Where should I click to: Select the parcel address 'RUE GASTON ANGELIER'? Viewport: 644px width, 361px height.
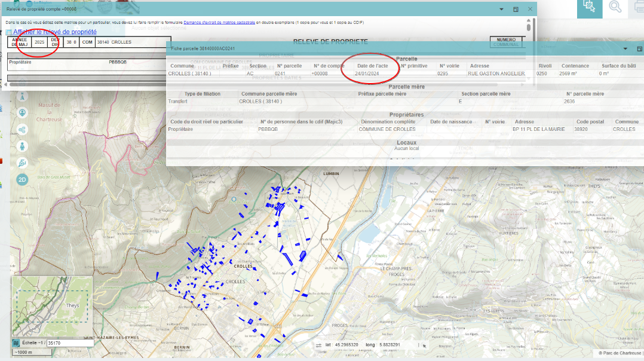point(496,74)
